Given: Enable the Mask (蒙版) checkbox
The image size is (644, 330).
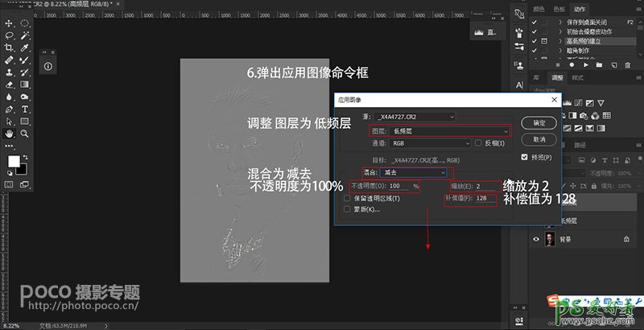Looking at the screenshot, I should [x=348, y=209].
